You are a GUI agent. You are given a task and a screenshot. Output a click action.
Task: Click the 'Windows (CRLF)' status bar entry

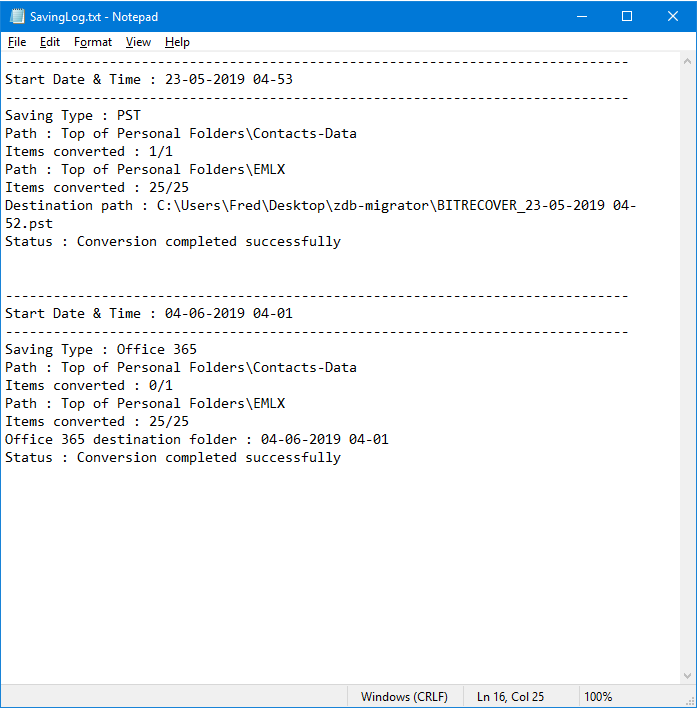[x=404, y=697]
